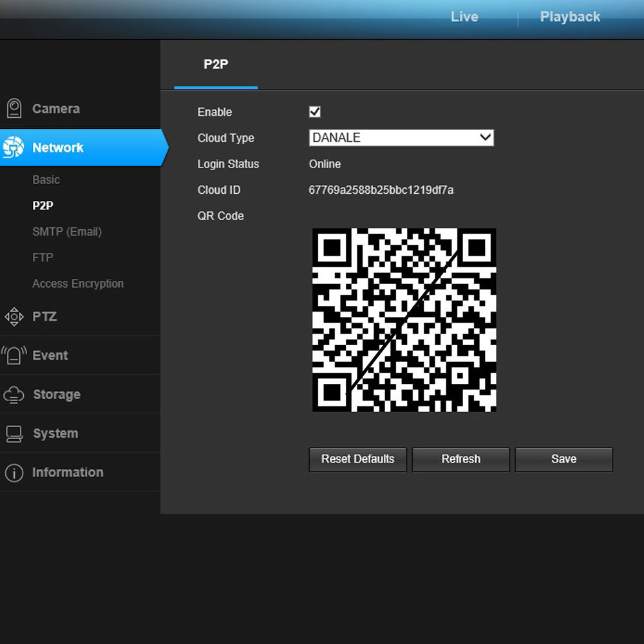The height and width of the screenshot is (644, 644).
Task: Select the Network globe icon
Action: click(x=13, y=147)
